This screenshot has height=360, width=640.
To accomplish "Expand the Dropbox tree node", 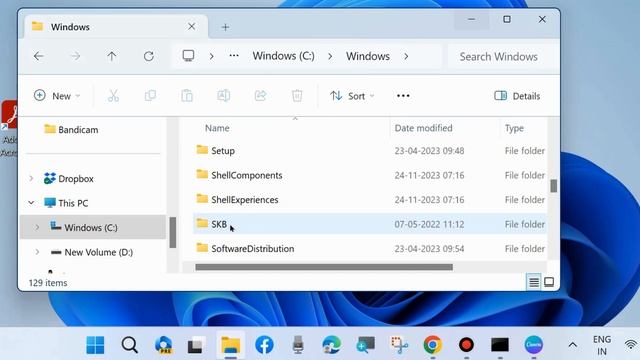I will 31,178.
